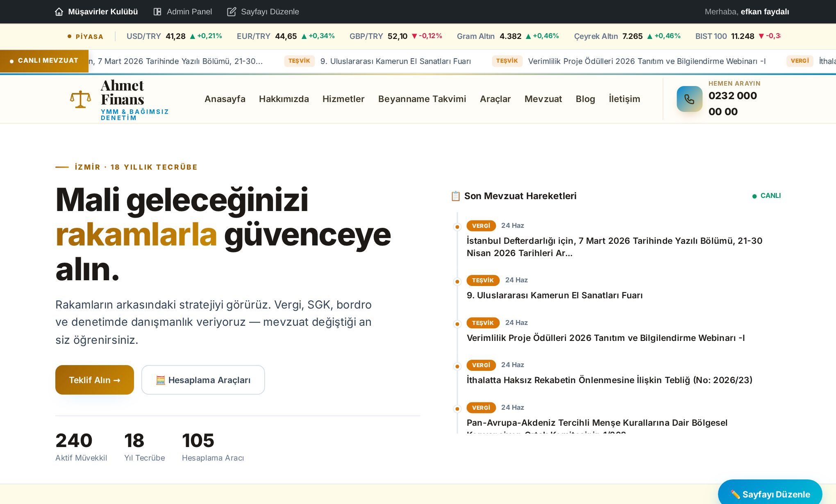Click the İZMİR · 18 YILLIK TECRÜBE tagline

click(136, 167)
